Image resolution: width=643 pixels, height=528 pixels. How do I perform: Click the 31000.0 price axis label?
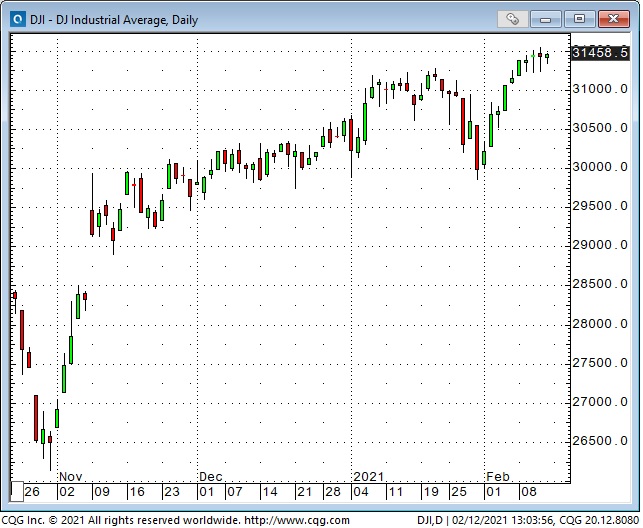coord(600,89)
